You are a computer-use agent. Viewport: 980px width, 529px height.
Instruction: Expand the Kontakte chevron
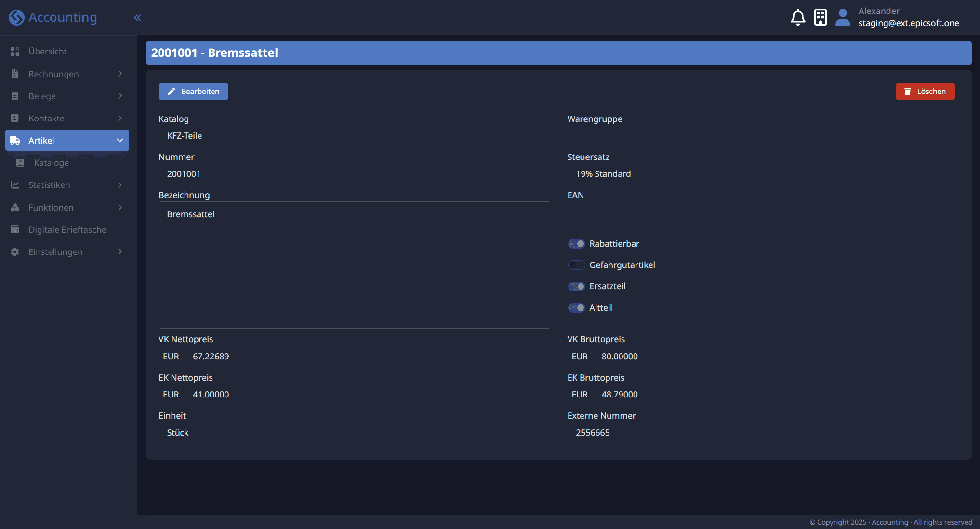tap(120, 118)
